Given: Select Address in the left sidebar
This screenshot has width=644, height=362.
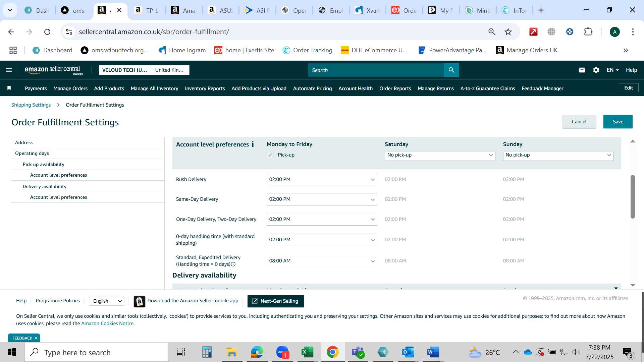Looking at the screenshot, I should tap(24, 142).
